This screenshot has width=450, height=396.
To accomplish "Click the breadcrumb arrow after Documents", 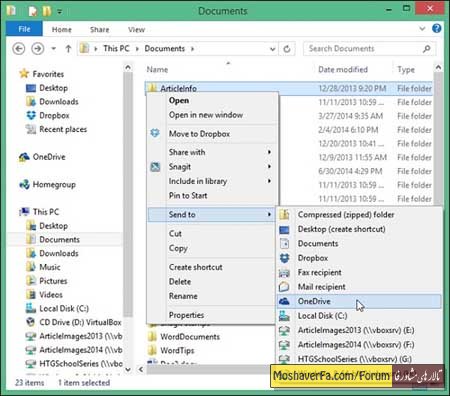I will coord(192,49).
